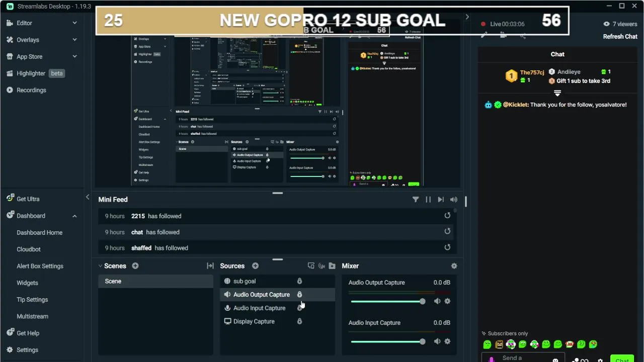Open the Recordings page

click(31, 90)
